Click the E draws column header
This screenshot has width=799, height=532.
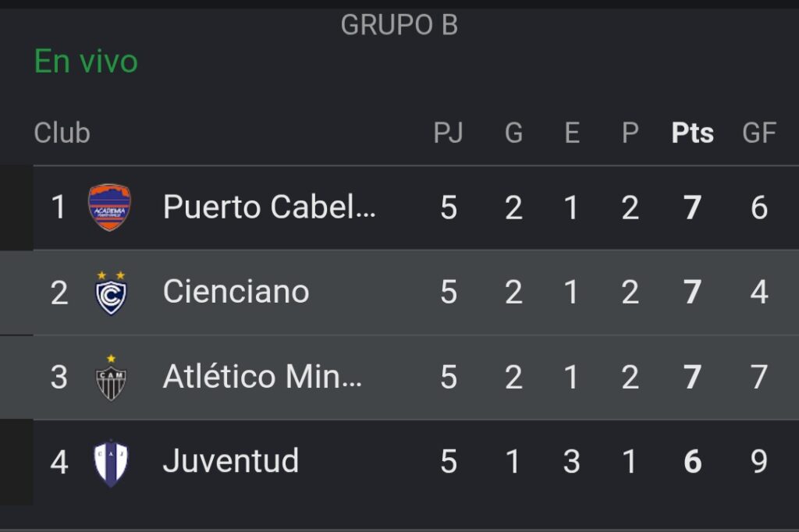click(572, 133)
